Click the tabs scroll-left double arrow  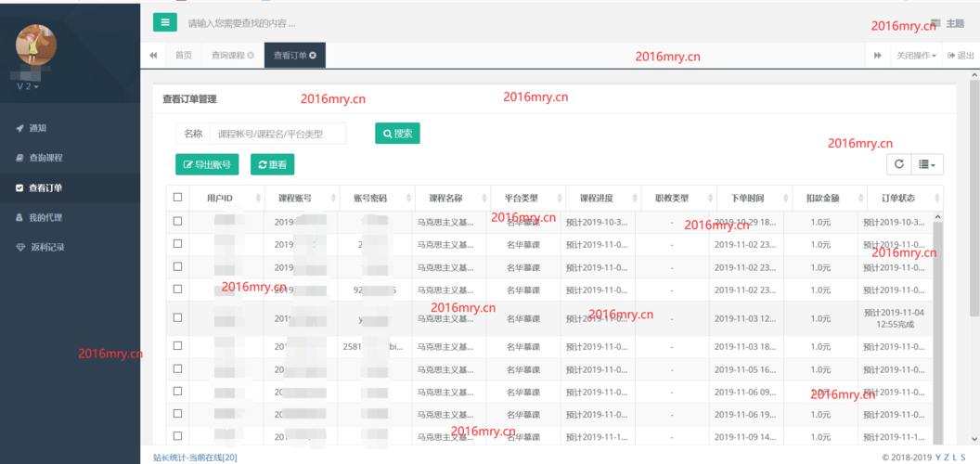tap(153, 56)
